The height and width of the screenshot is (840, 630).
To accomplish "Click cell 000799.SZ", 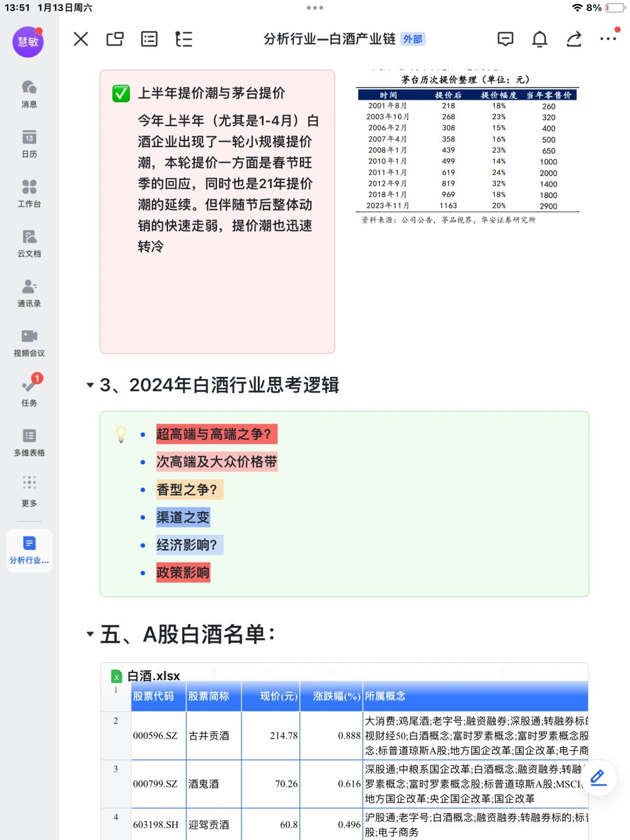I will click(x=159, y=784).
